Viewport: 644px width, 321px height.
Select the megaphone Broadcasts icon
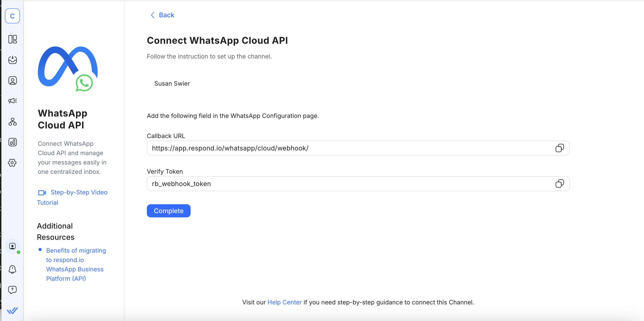12,101
